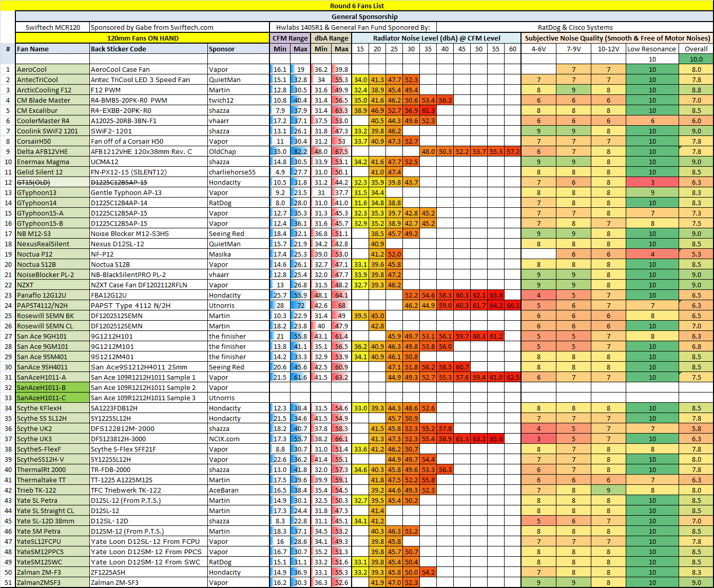This screenshot has width=714, height=588.
Task: Select Delta AFB12VHE max CFM '82.2' cell
Action: point(300,151)
